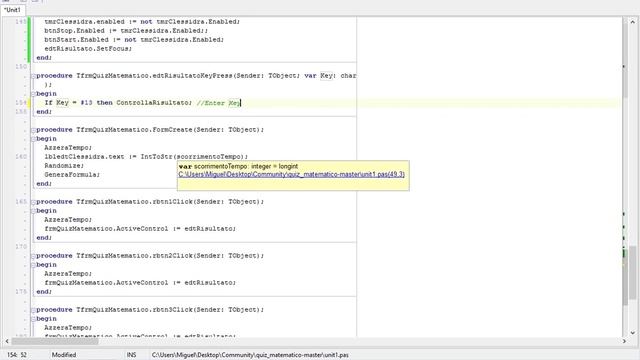Click line number 160 in the gutter
640x360 pixels.
coord(21,157)
